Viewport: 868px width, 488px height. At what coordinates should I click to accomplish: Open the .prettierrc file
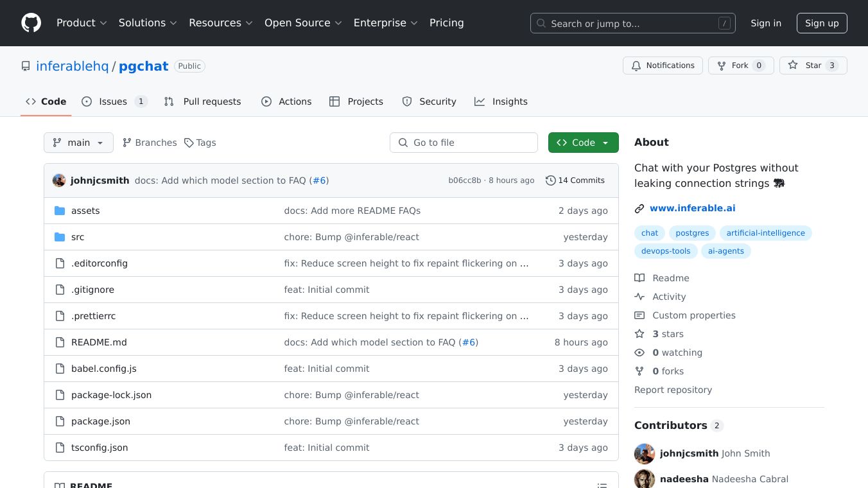tap(93, 316)
